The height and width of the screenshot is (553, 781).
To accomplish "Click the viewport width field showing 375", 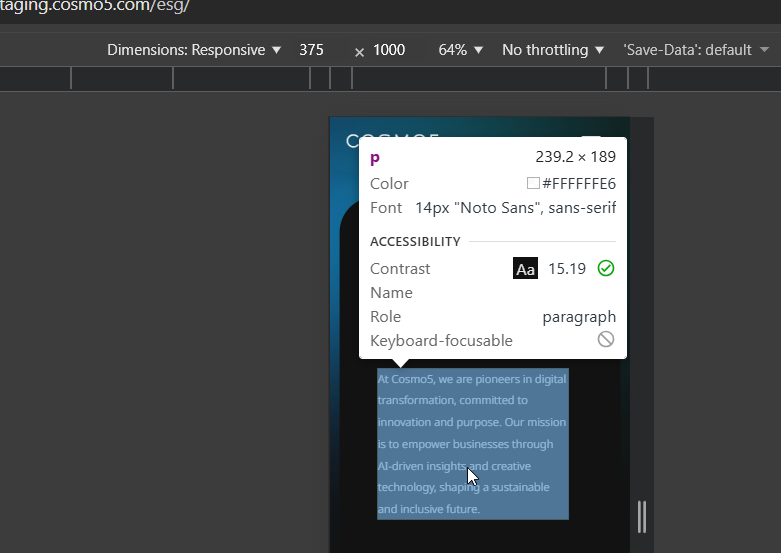I will tap(311, 50).
